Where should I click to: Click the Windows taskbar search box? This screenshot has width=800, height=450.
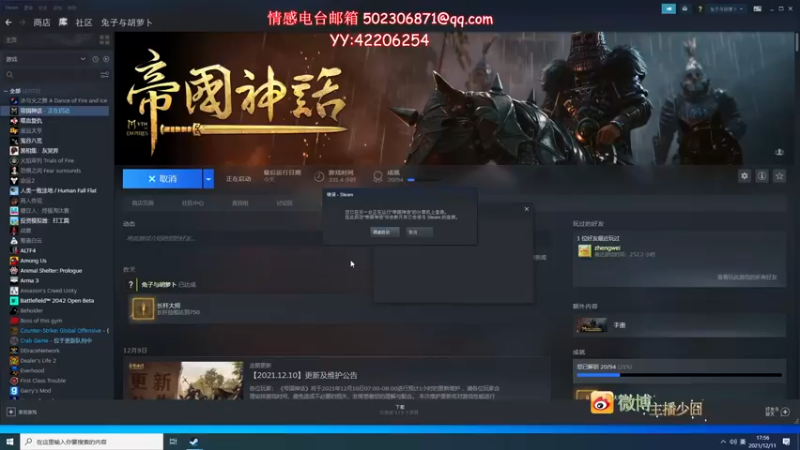pyautogui.click(x=92, y=442)
